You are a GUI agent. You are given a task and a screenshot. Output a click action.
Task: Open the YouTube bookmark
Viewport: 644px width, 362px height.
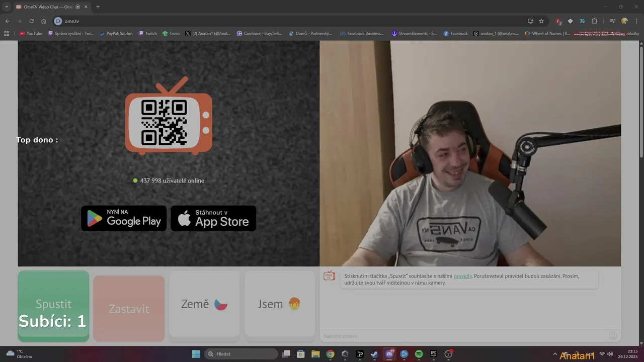pyautogui.click(x=31, y=34)
